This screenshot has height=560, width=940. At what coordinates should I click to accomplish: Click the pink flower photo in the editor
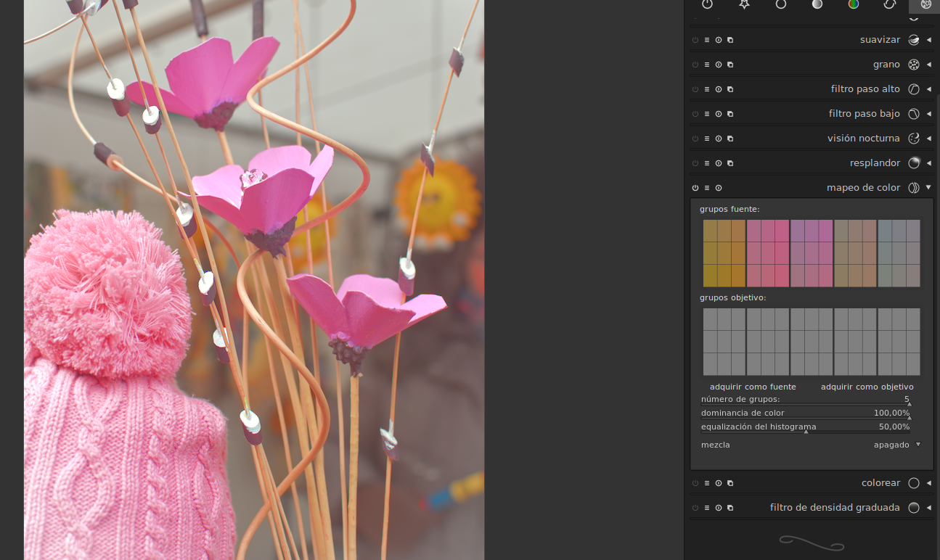point(254,280)
